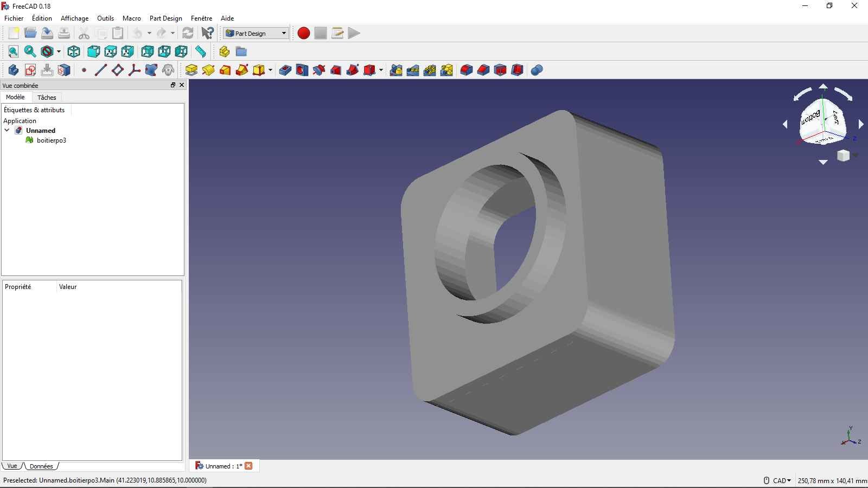Viewport: 868px width, 488px height.
Task: Expand the additive primitive dropdown arrow
Action: click(270, 70)
